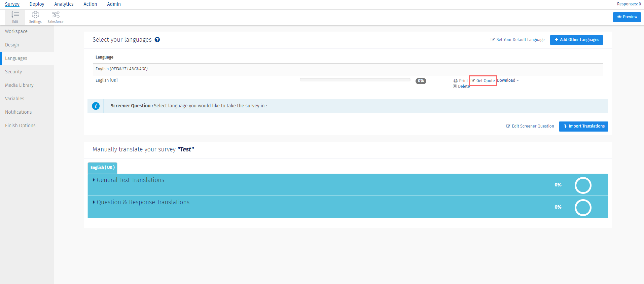Viewport: 644px width, 284px height.
Task: Click the English (DEFAULT LANGUAGE) row
Action: [348, 69]
